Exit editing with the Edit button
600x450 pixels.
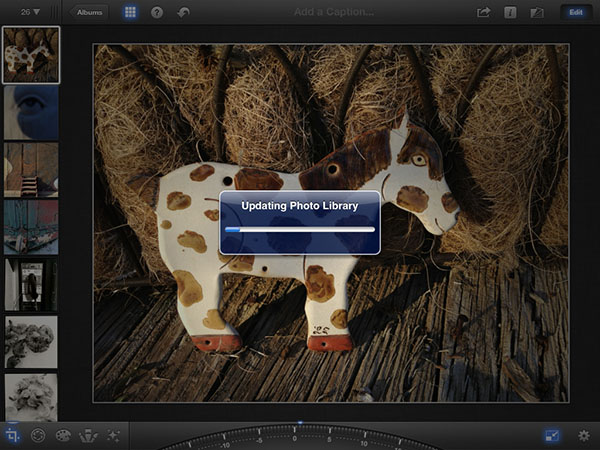pos(576,12)
